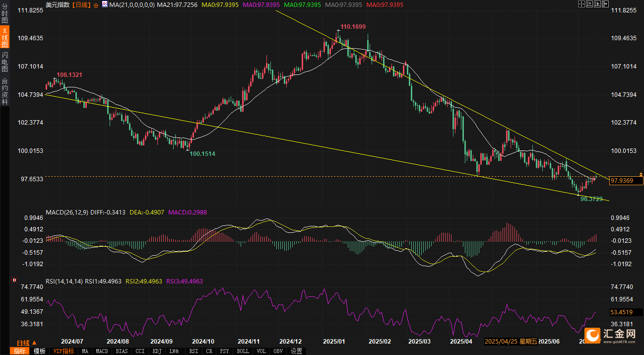Click the expand-chart play axis icon
The width and height of the screenshot is (644, 355).
(x=597, y=4)
